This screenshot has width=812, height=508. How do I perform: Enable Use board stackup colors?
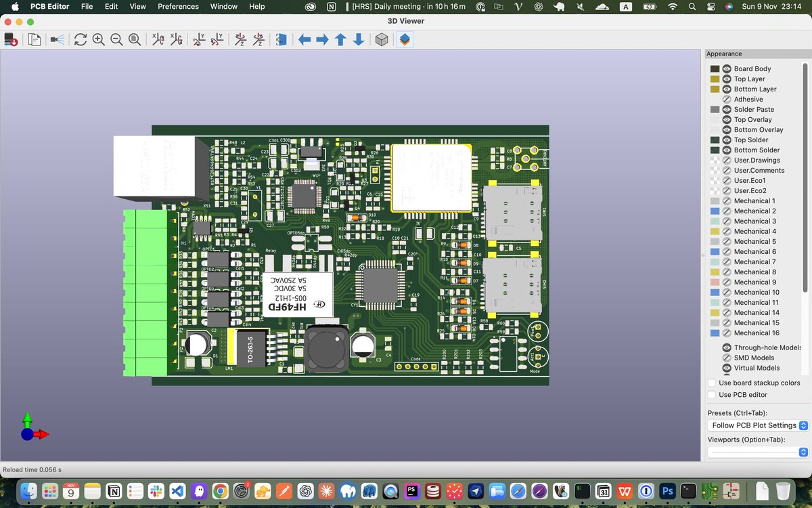point(711,383)
